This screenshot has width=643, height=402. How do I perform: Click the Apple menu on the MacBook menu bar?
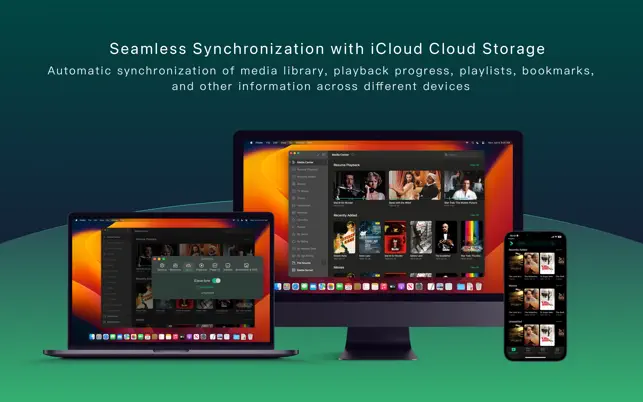tap(76, 220)
